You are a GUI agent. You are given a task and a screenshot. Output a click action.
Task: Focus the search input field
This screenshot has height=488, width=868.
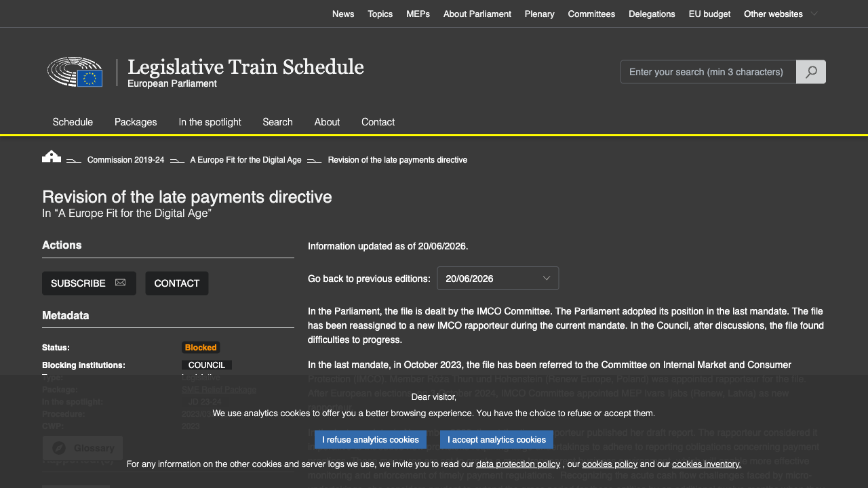[x=708, y=72]
